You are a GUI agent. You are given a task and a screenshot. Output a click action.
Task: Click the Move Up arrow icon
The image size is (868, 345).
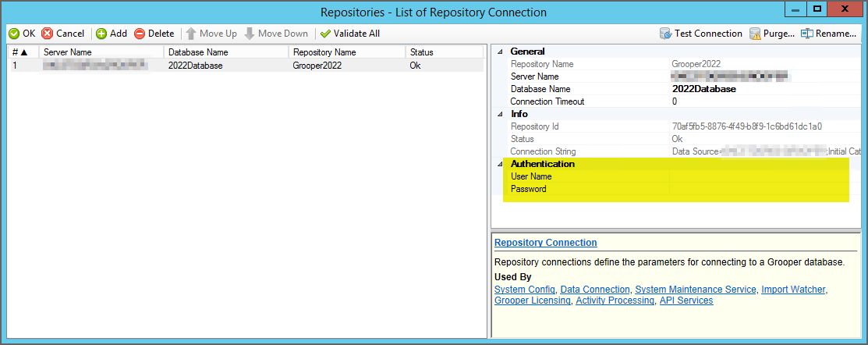tap(190, 34)
